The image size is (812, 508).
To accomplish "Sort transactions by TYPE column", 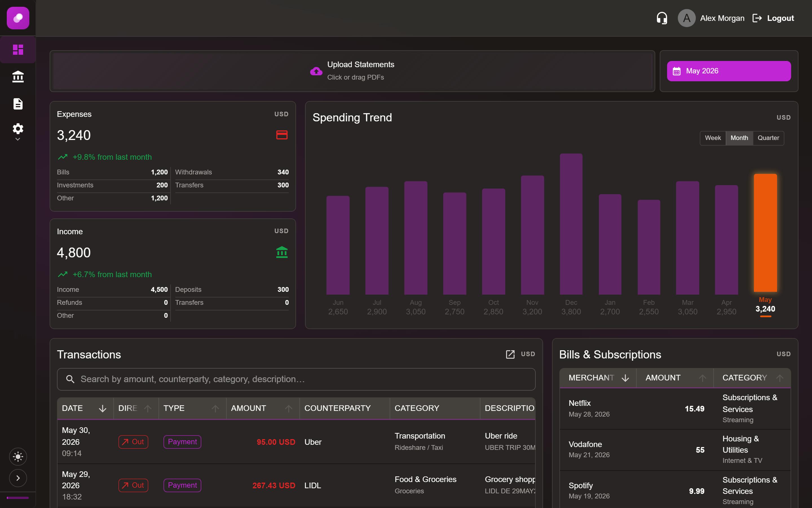I will click(192, 408).
